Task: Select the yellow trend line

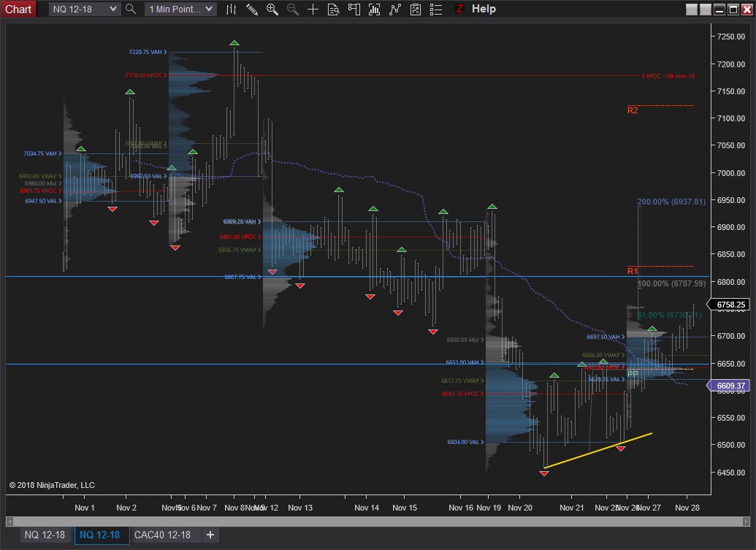Action: coord(597,450)
